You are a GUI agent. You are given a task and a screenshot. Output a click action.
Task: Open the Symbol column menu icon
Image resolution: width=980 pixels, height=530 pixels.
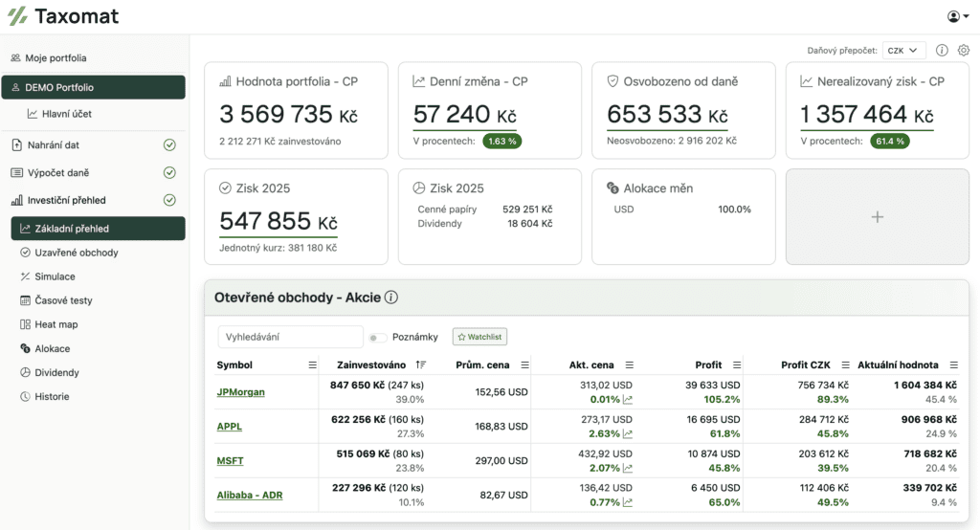[312, 365]
